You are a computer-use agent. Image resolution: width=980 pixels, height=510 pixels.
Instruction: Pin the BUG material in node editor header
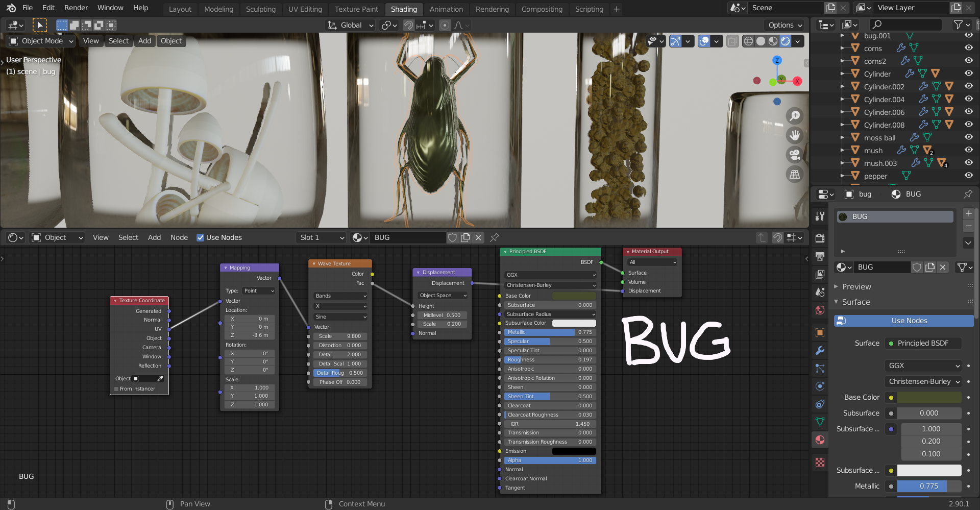coord(494,237)
